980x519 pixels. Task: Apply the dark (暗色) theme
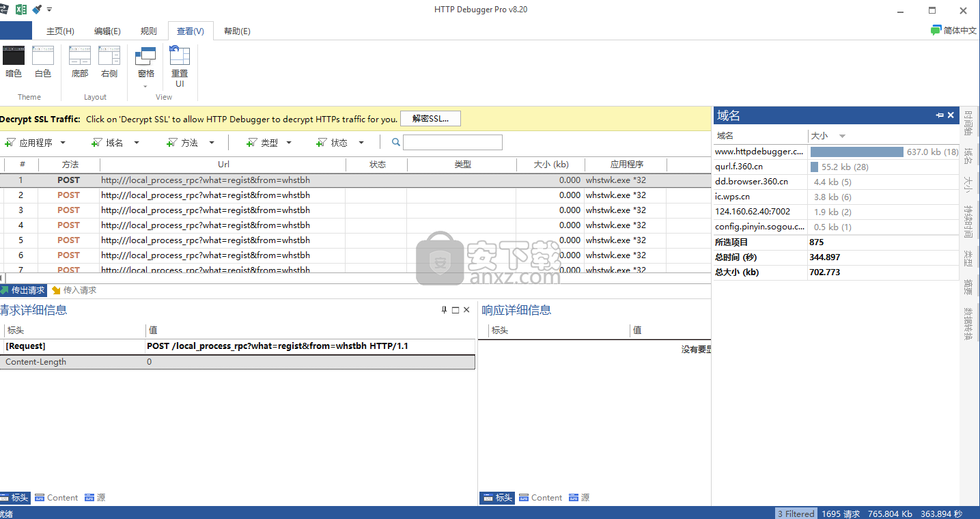pyautogui.click(x=14, y=62)
